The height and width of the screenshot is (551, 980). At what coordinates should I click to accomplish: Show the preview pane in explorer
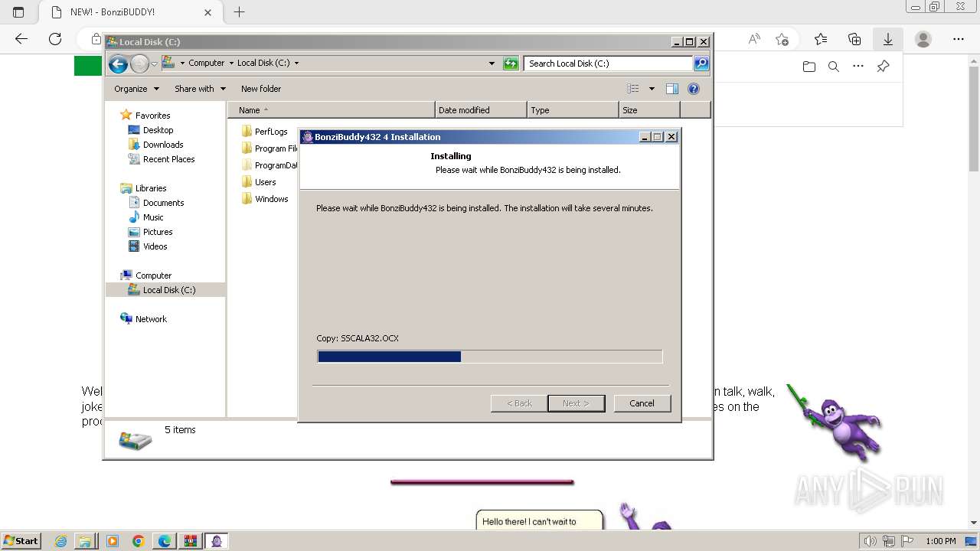tap(672, 89)
